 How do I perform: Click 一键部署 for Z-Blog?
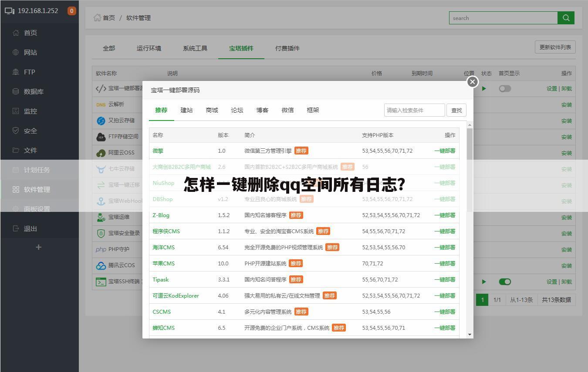pyautogui.click(x=445, y=215)
